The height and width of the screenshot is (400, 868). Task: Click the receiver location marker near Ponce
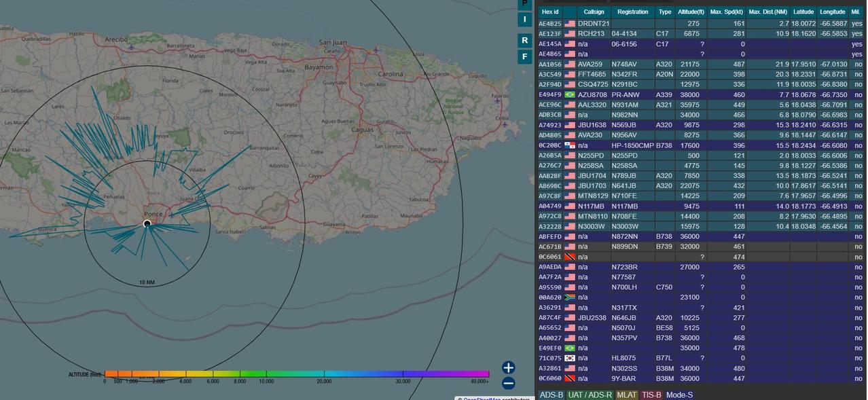[147, 223]
